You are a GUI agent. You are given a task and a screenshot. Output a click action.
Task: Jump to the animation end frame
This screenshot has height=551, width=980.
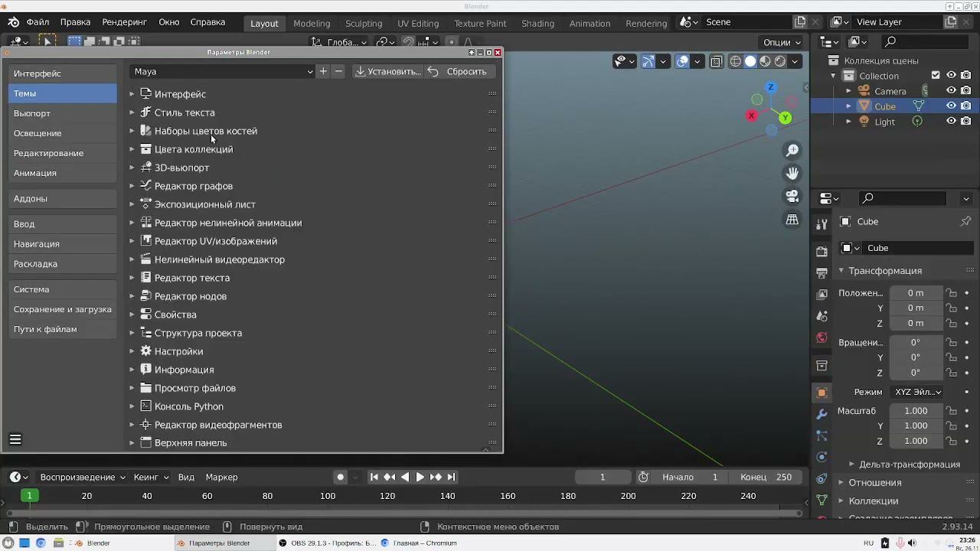pyautogui.click(x=451, y=477)
